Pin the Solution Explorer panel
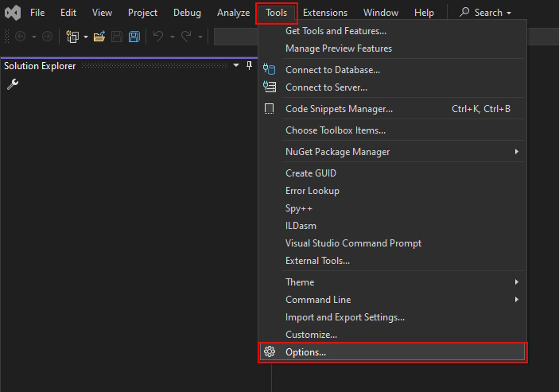 (x=249, y=65)
